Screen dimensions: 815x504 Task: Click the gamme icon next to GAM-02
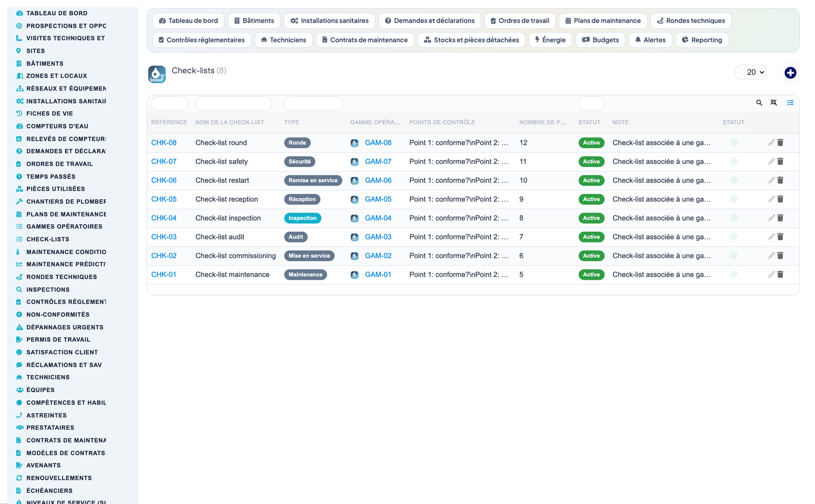tap(354, 256)
